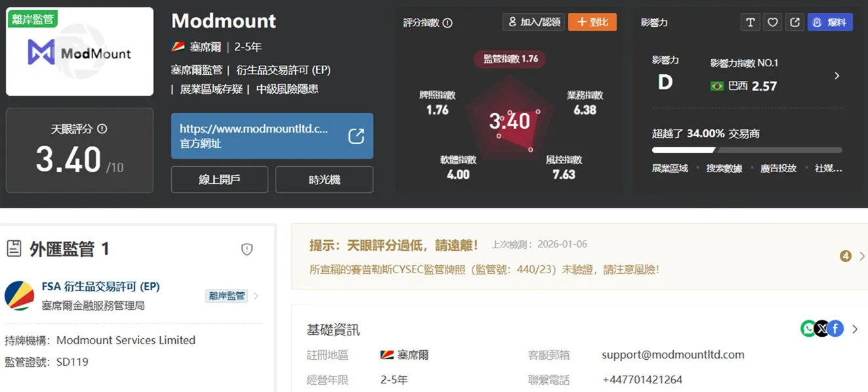Click the 中級風險隱患 tag
The width and height of the screenshot is (868, 392).
pyautogui.click(x=287, y=89)
